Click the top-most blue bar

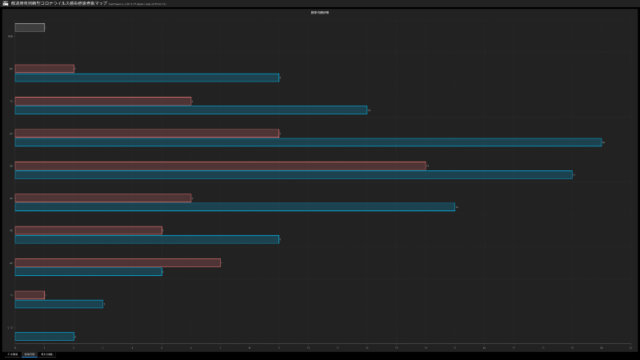pos(147,78)
